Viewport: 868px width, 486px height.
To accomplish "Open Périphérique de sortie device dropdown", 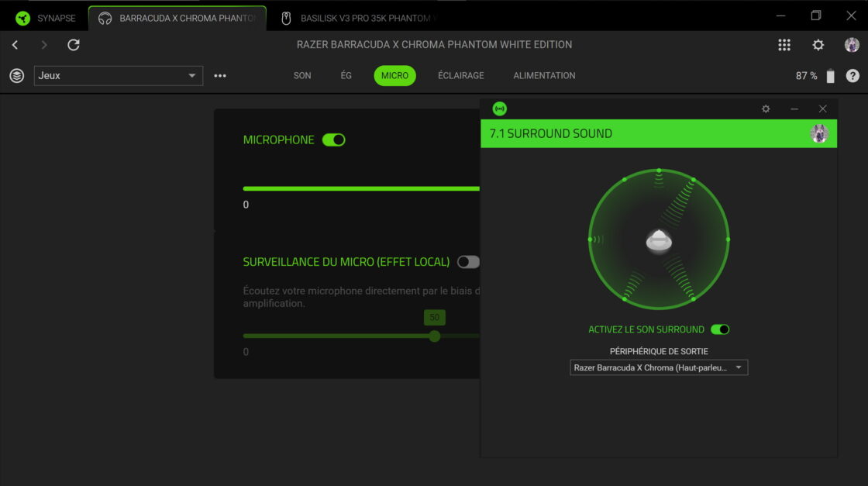I will point(659,367).
